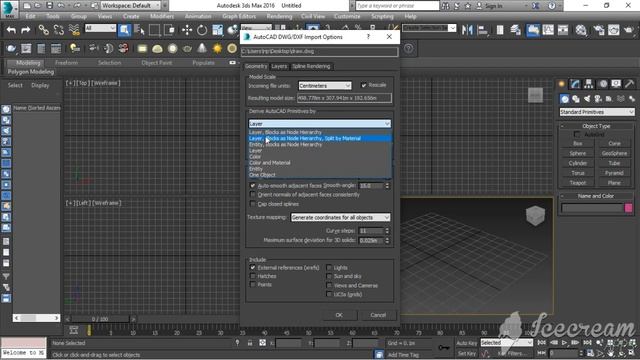Enable Orient normals of adjacent faces
The height and width of the screenshot is (360, 640).
[x=253, y=195]
